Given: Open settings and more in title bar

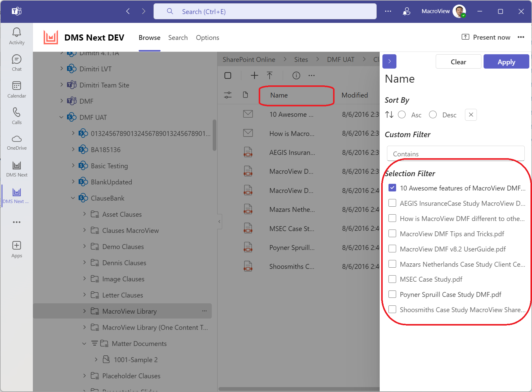Looking at the screenshot, I should 388,11.
